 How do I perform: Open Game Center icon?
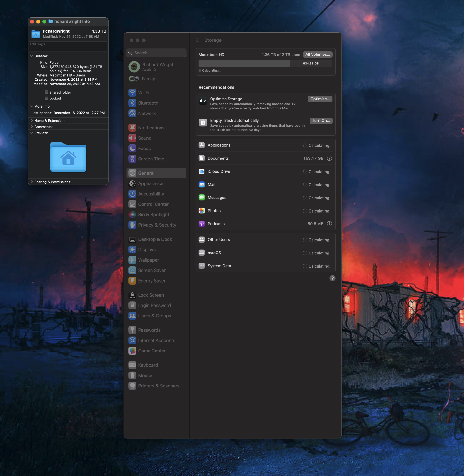132,351
